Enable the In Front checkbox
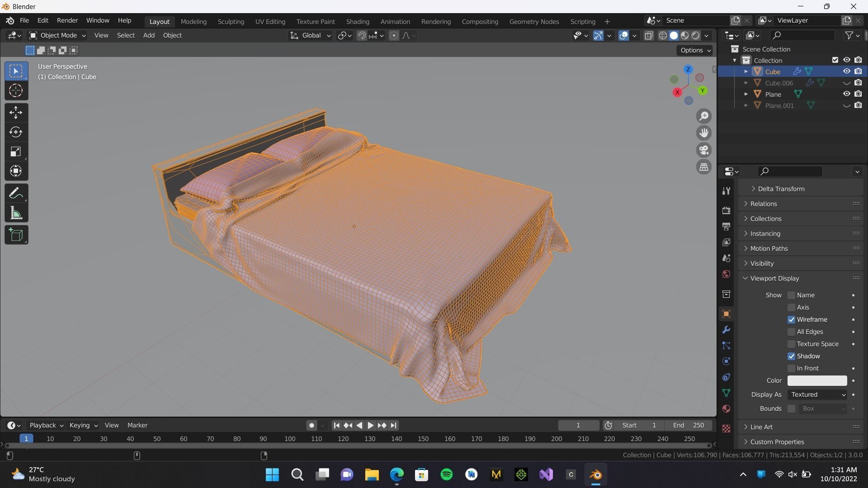868x488 pixels. pos(792,368)
